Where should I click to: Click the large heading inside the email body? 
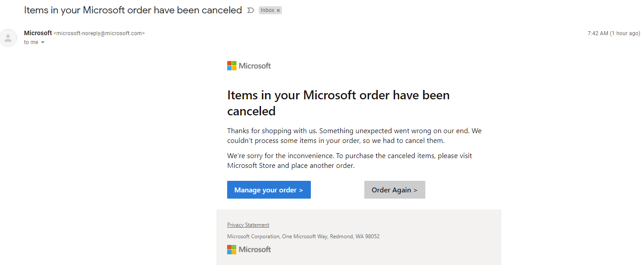click(x=338, y=103)
